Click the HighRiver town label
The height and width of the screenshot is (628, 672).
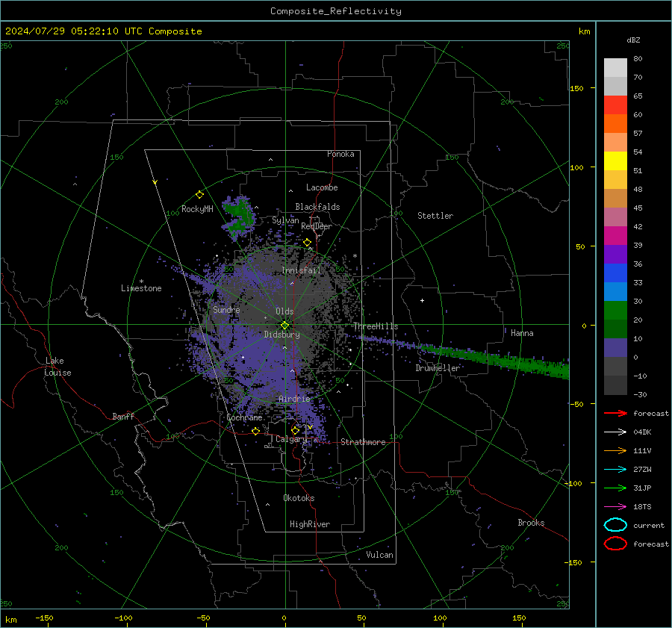pos(310,524)
